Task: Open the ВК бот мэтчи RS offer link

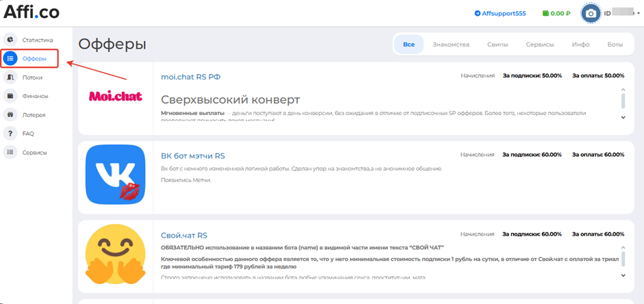Action: pyautogui.click(x=192, y=156)
